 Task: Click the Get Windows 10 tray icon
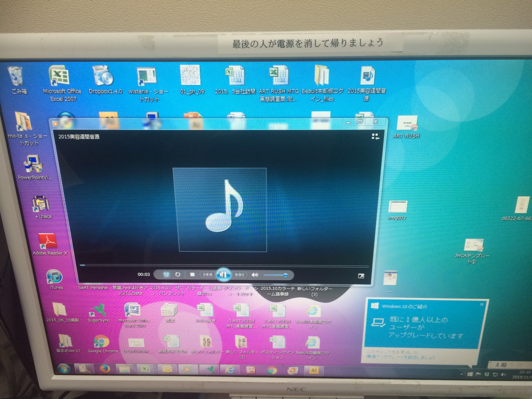pyautogui.click(x=470, y=374)
